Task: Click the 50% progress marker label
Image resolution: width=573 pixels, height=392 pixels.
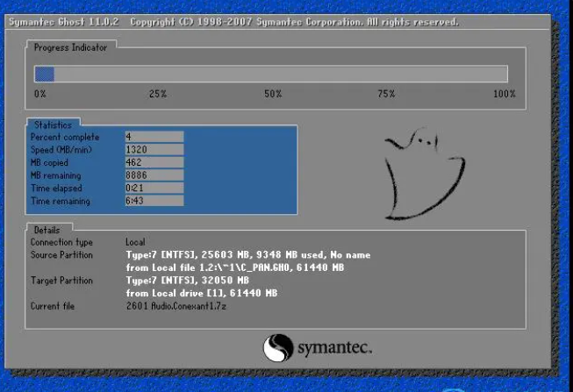Action: (x=273, y=94)
